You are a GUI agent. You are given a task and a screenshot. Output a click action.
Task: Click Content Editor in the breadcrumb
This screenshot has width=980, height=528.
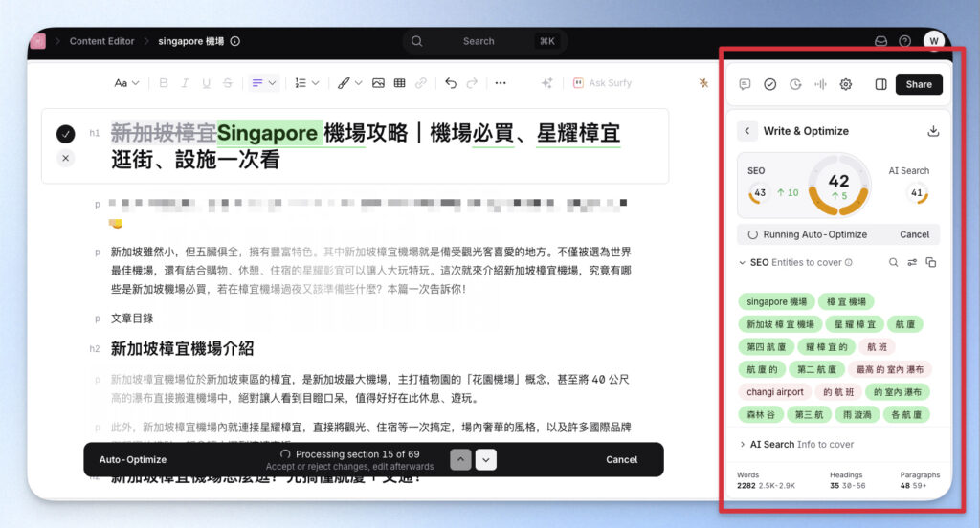click(x=101, y=41)
